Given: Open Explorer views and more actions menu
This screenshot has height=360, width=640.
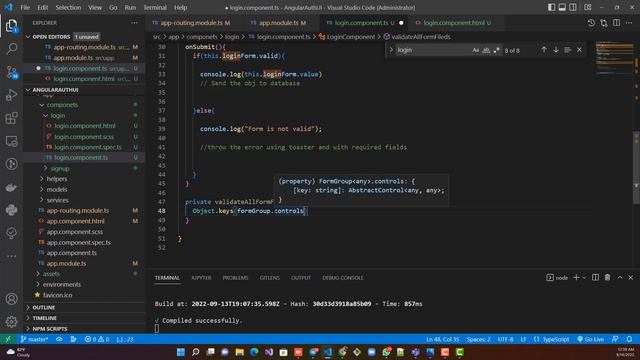Looking at the screenshot, I should pyautogui.click(x=134, y=23).
